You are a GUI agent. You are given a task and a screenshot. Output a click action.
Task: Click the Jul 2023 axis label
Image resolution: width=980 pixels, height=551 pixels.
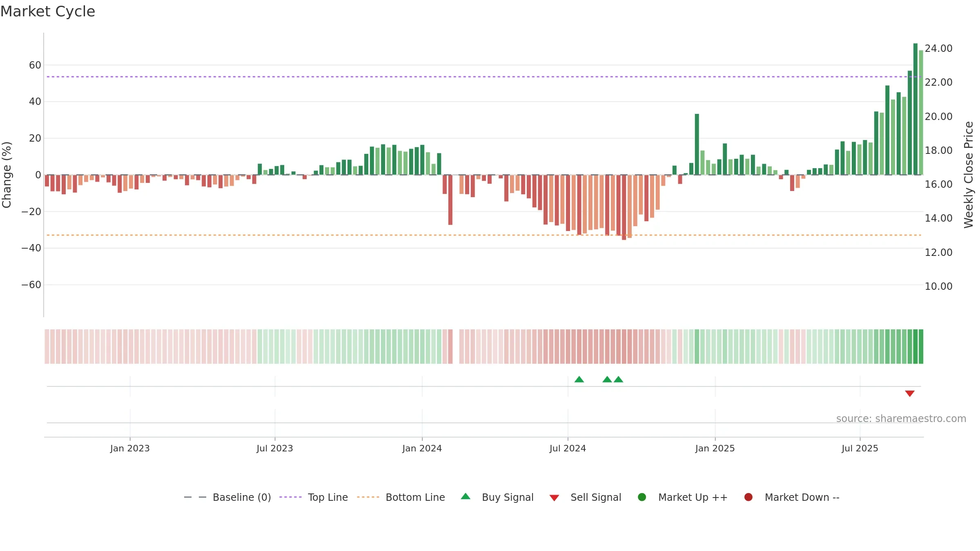click(x=275, y=449)
